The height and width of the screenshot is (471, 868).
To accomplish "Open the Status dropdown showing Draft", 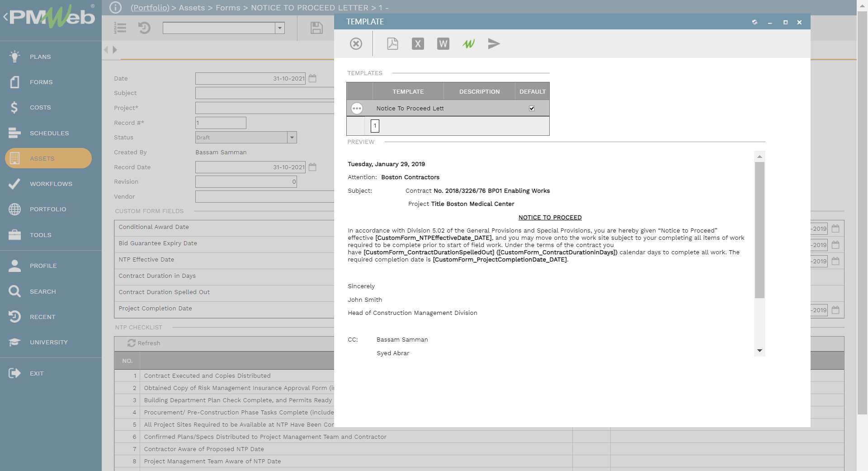I will tap(292, 137).
